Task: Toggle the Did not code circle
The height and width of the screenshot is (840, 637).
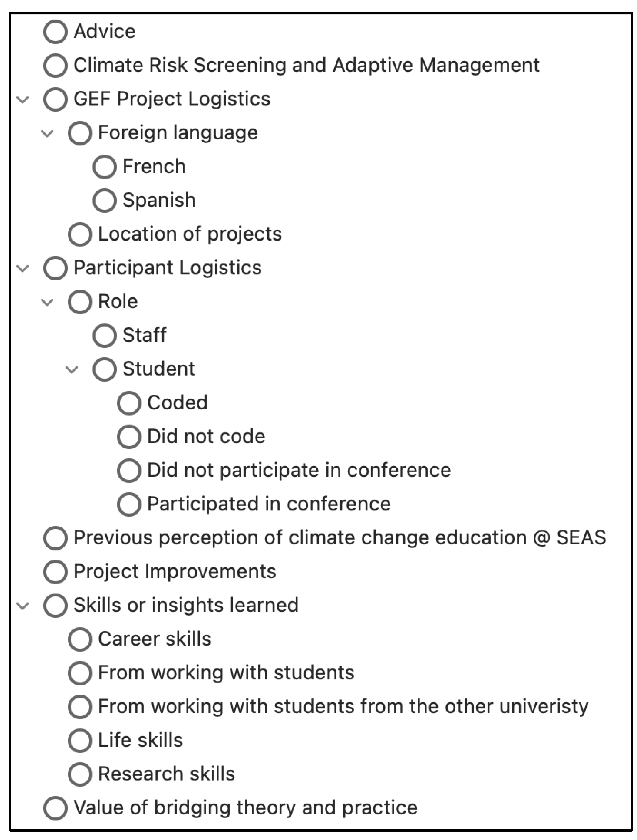Action: (x=129, y=437)
